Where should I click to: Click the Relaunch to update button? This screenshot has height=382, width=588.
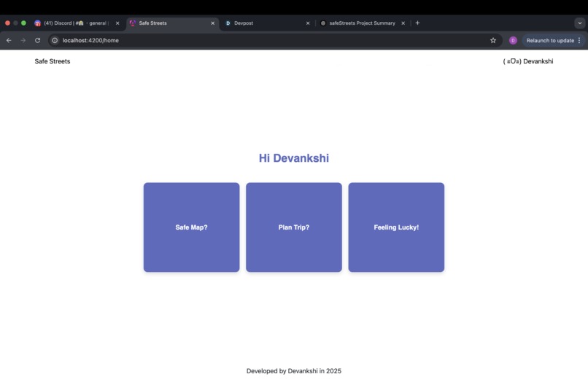550,41
